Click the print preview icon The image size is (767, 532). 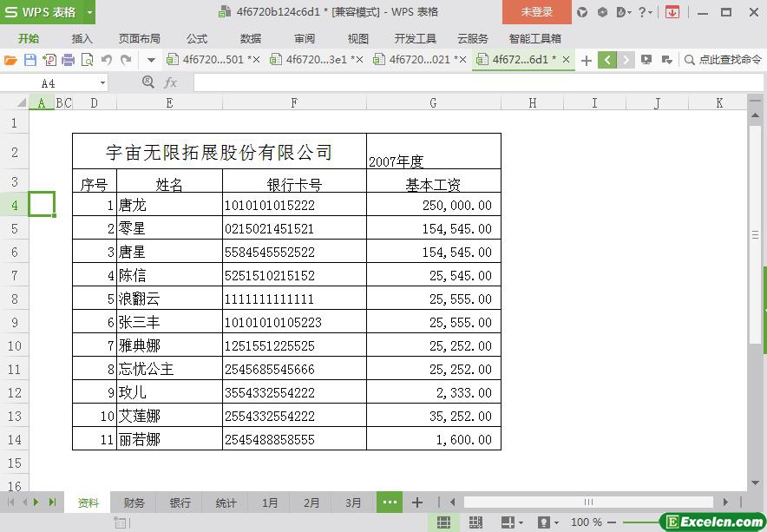click(x=87, y=60)
